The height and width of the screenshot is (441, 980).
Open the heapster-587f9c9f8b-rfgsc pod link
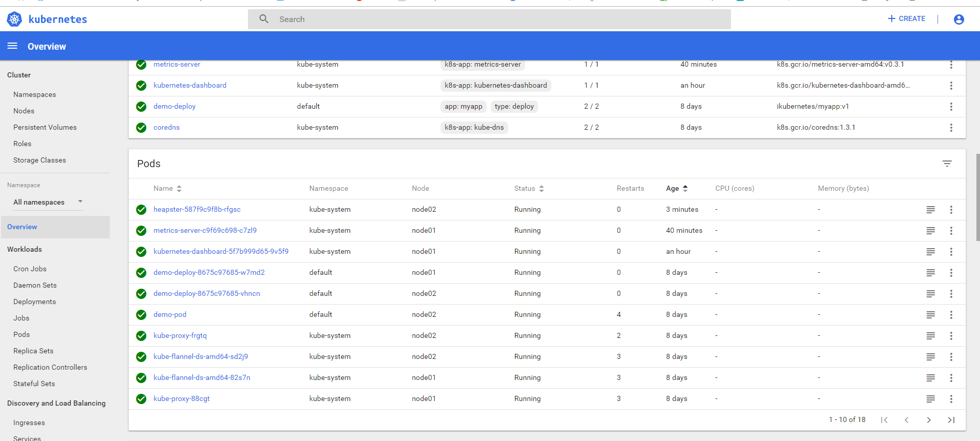pyautogui.click(x=197, y=210)
